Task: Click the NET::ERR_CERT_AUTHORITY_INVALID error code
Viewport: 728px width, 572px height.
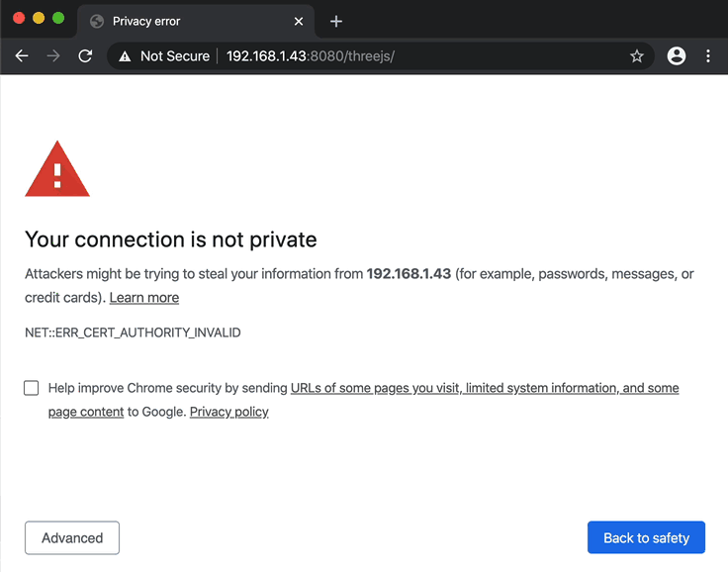Action: (133, 333)
